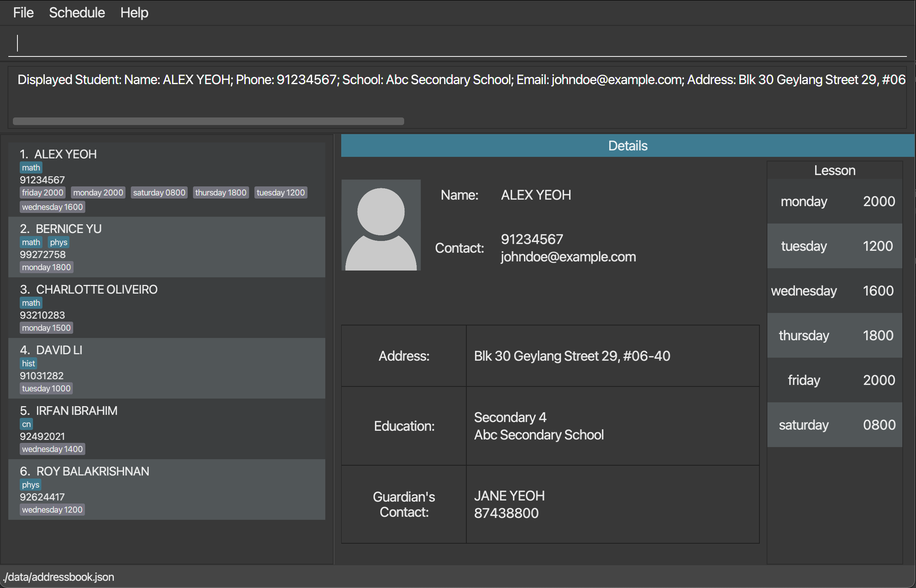This screenshot has height=588, width=916.
Task: Click David's tuesday 1000 lesson tag
Action: 46,389
